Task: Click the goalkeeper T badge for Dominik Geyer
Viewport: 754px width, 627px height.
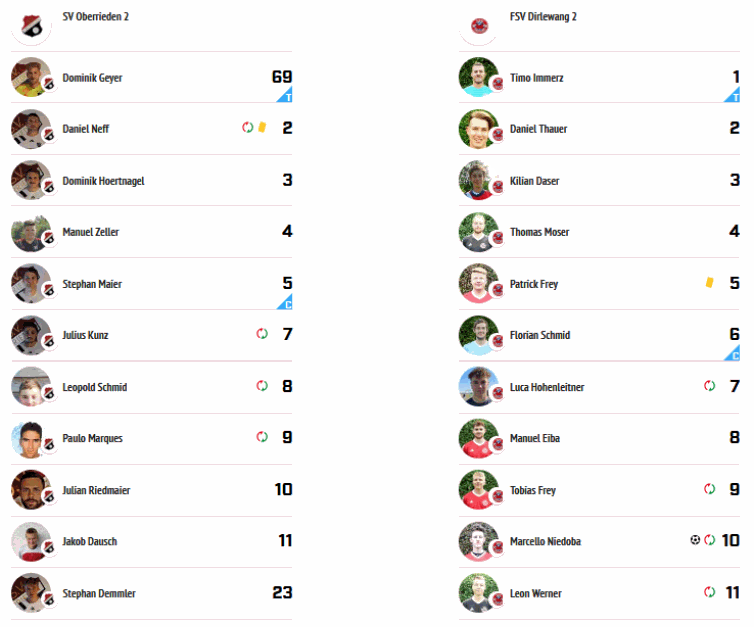Action: coord(285,95)
